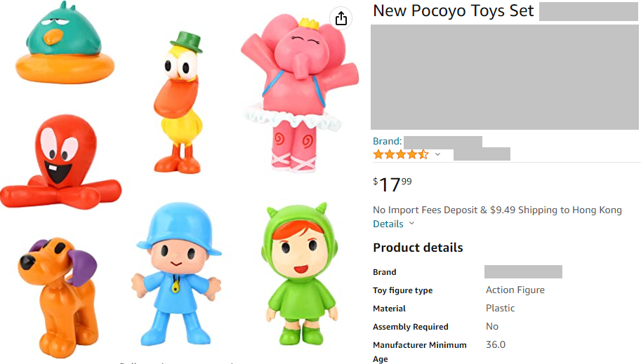Screen dimensions: 641x364
Task: Click the yellow duck with green hat
Action: (180, 100)
